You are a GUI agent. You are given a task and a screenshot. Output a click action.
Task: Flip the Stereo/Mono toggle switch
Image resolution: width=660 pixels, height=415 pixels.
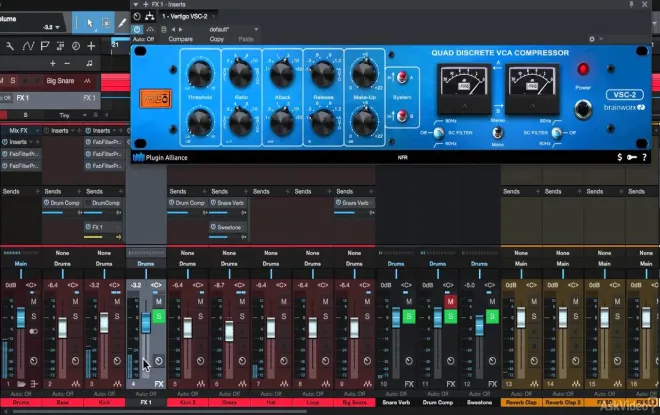pos(498,133)
